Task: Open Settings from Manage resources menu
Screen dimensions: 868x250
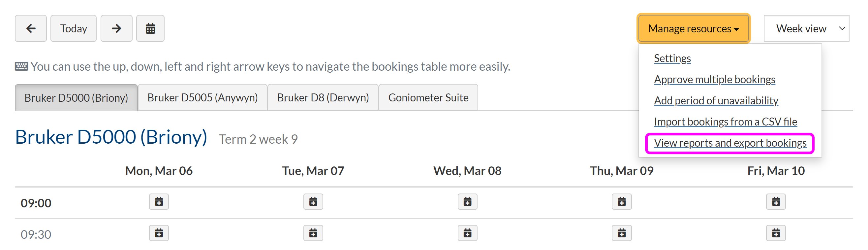Action: [672, 58]
